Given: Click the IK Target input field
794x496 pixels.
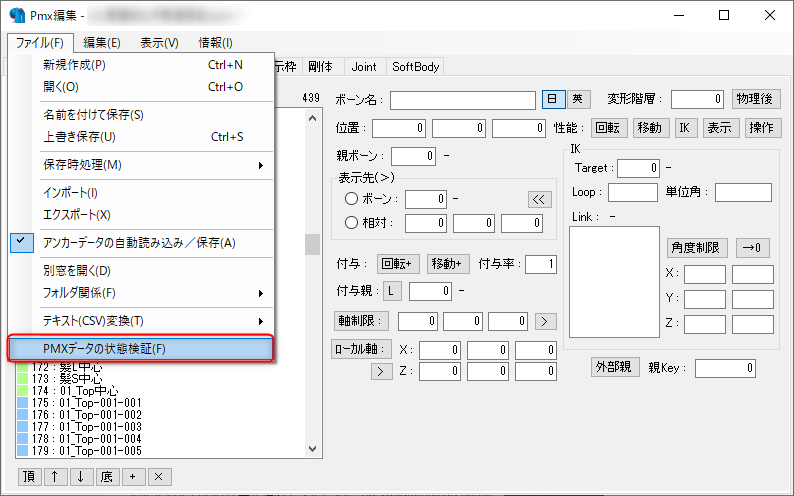Looking at the screenshot, I should (639, 168).
